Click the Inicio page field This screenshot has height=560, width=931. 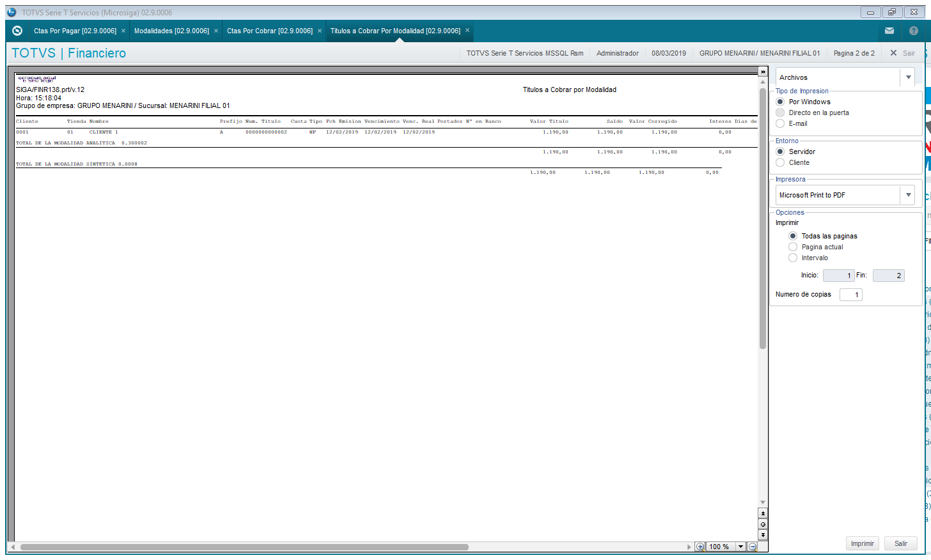coord(839,276)
